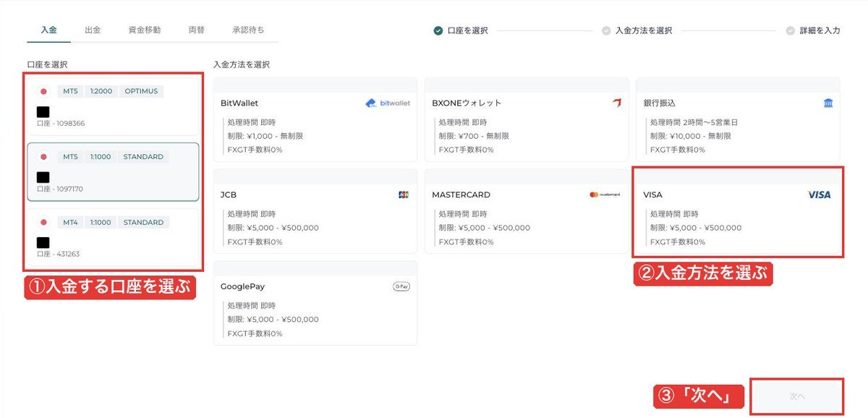Click 制限: ¥700 - 無制限 text
Screen dimensions: 868x418
474,136
